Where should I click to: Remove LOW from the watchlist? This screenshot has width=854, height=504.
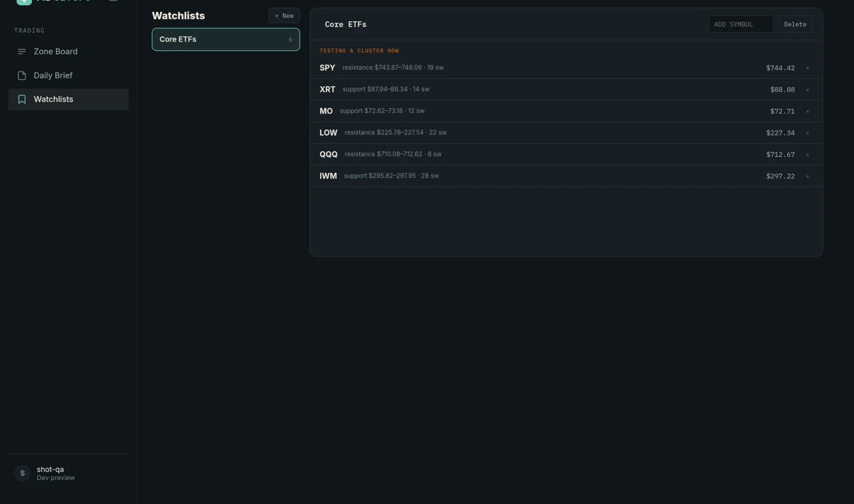pyautogui.click(x=808, y=133)
